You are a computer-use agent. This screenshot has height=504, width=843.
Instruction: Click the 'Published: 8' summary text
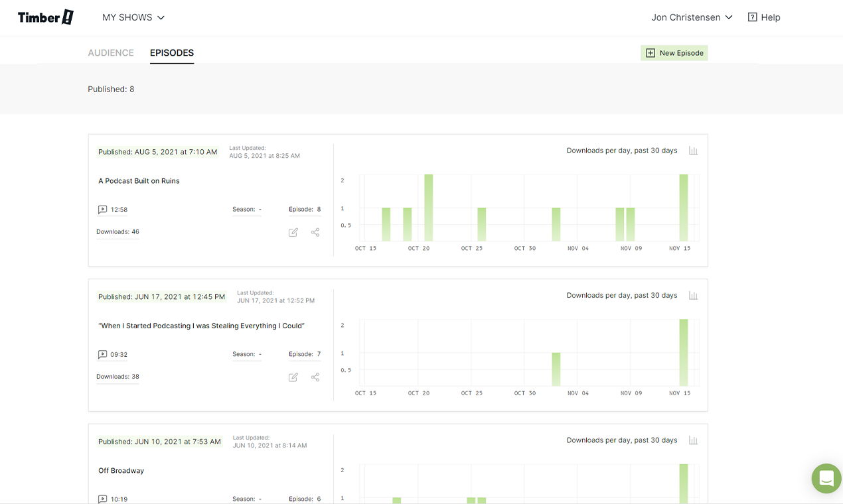111,89
